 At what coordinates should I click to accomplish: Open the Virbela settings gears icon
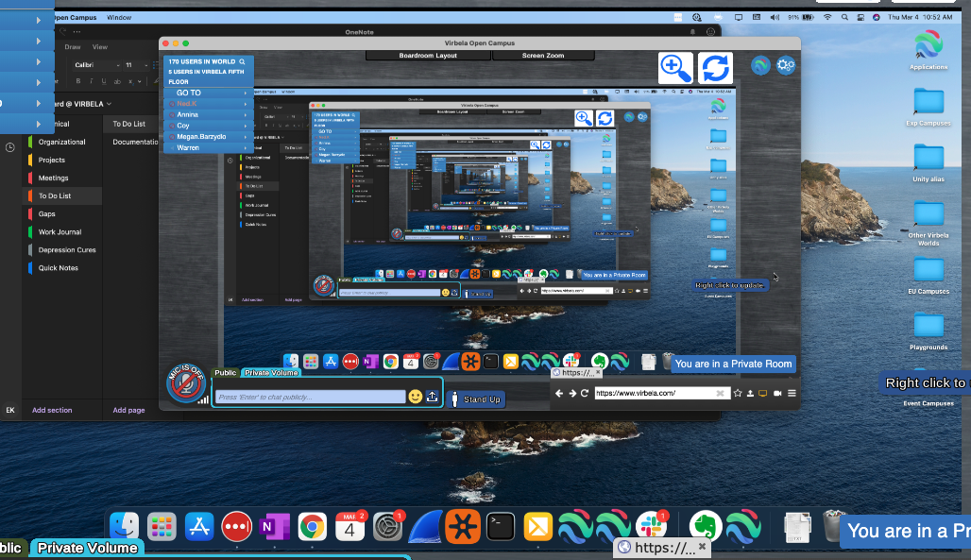786,65
